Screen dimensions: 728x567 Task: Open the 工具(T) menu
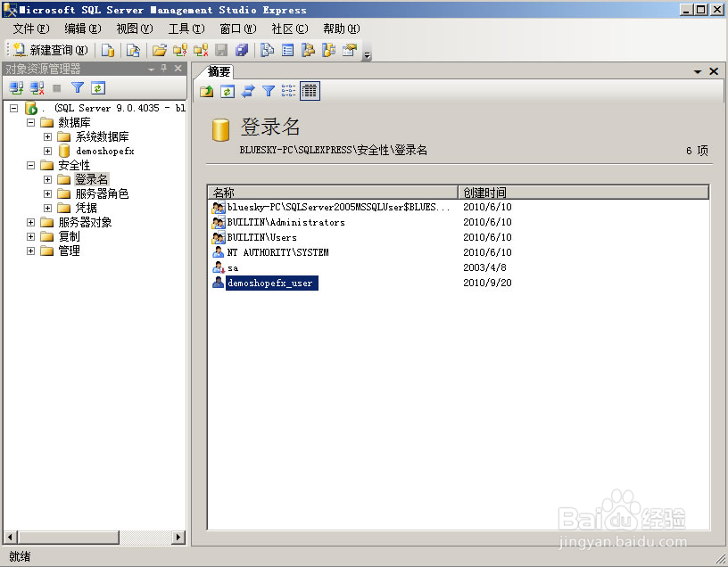tap(186, 29)
